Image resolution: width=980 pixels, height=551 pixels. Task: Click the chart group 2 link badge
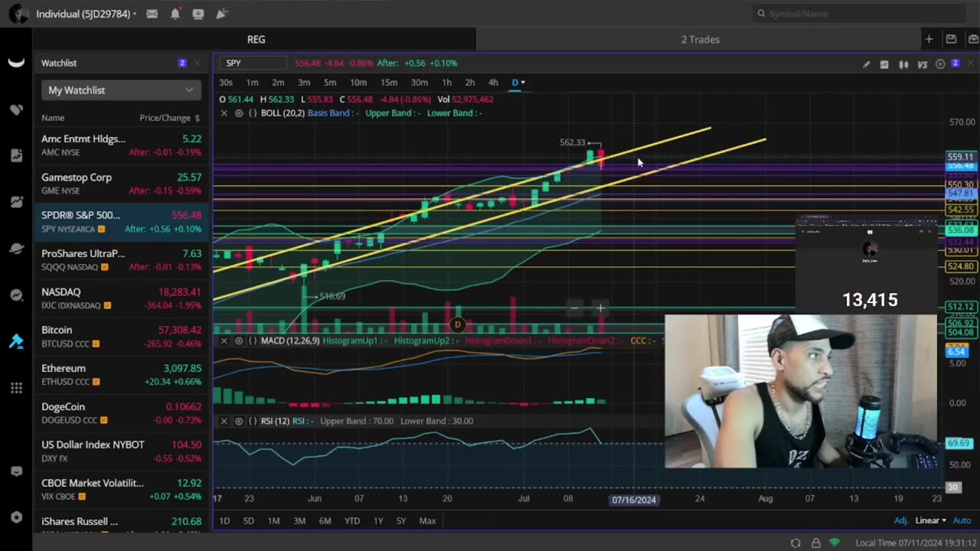[955, 64]
